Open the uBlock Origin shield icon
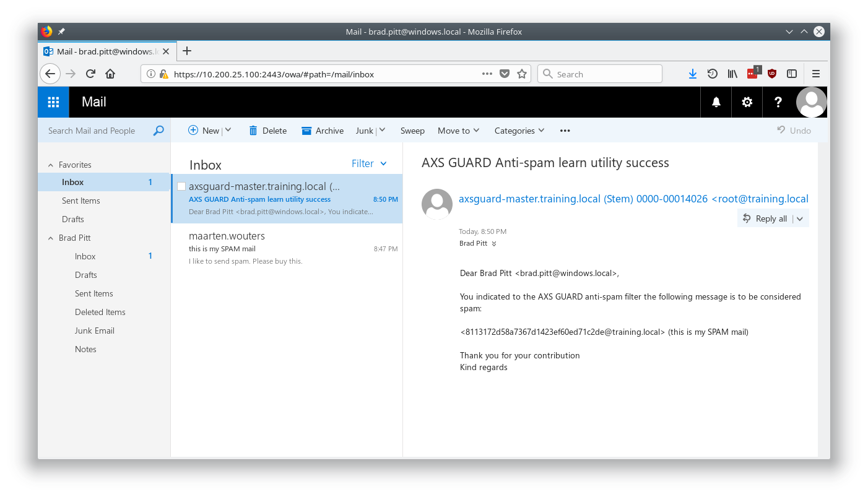Viewport: 868px width, 497px height. (772, 74)
